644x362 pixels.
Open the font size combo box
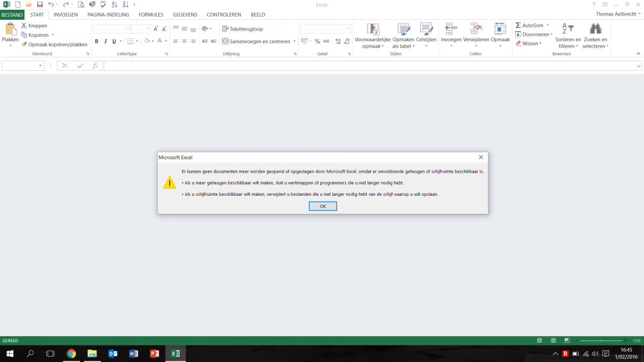pyautogui.click(x=141, y=29)
